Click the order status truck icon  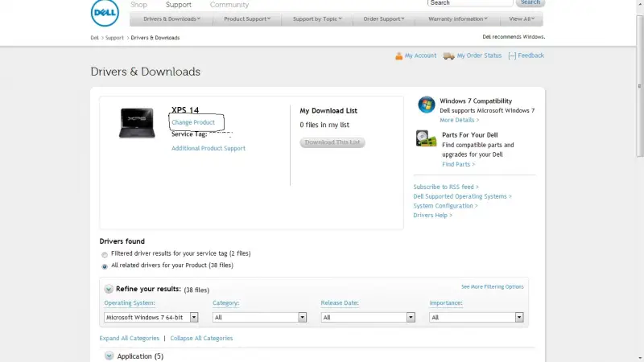coord(448,56)
